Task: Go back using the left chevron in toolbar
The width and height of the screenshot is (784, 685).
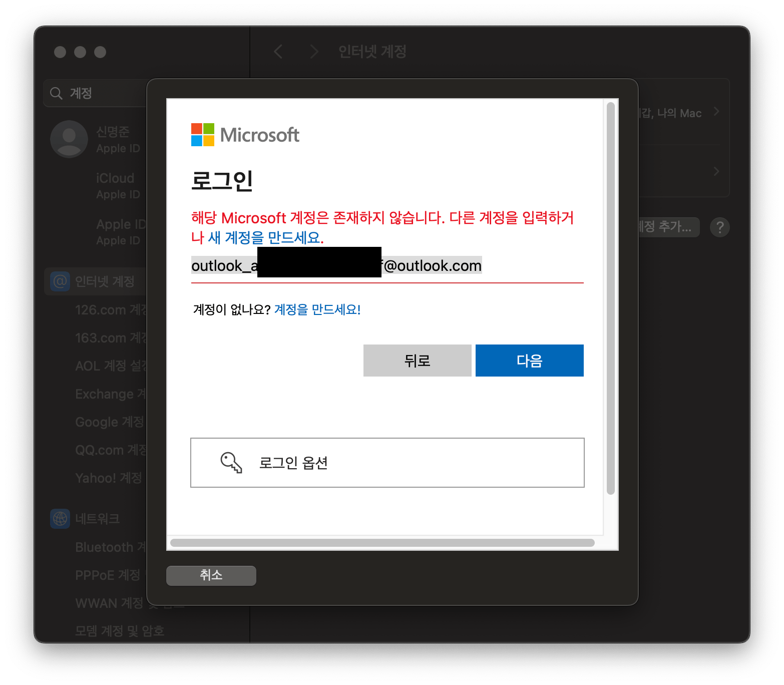Action: coord(278,52)
